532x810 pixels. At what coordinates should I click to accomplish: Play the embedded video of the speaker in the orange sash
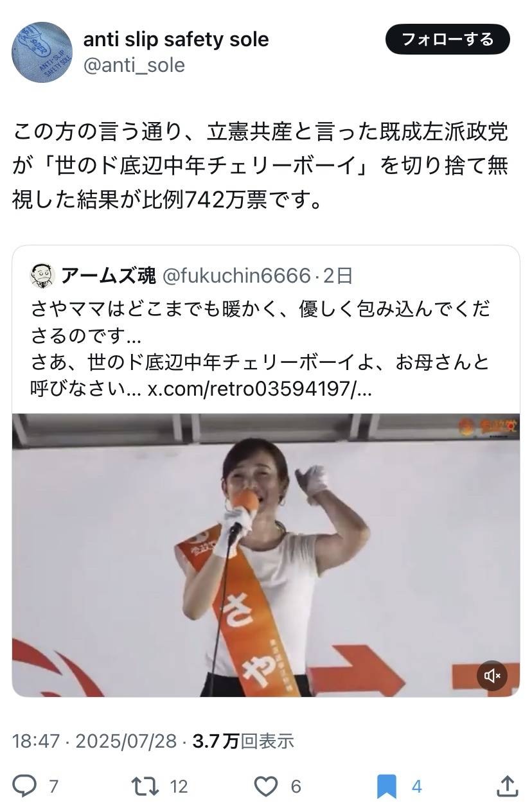click(266, 555)
